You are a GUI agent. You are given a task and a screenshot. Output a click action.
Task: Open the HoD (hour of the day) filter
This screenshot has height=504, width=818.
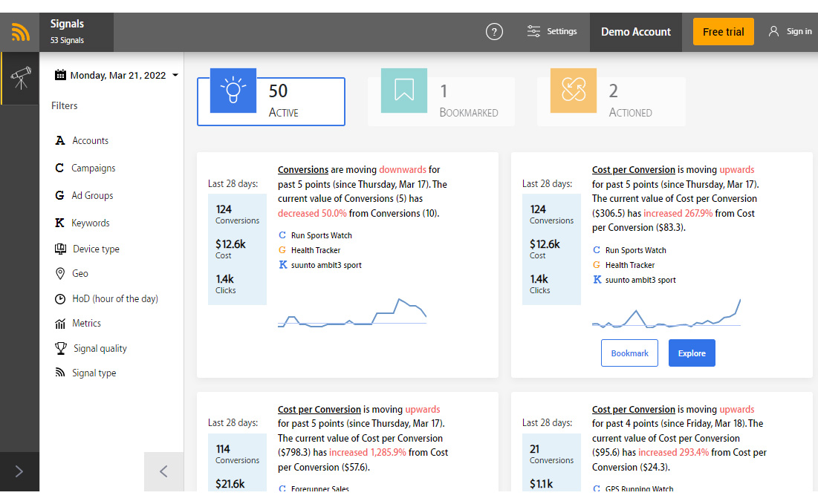tap(114, 298)
